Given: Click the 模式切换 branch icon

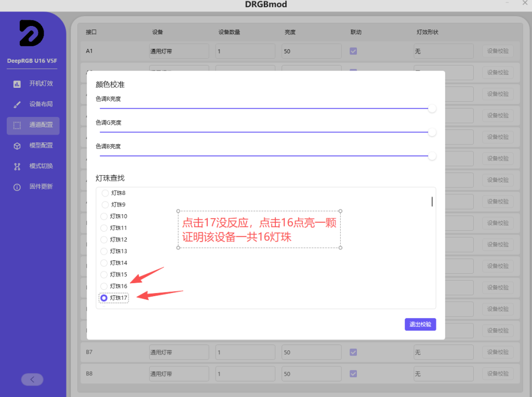Looking at the screenshot, I should tap(17, 166).
